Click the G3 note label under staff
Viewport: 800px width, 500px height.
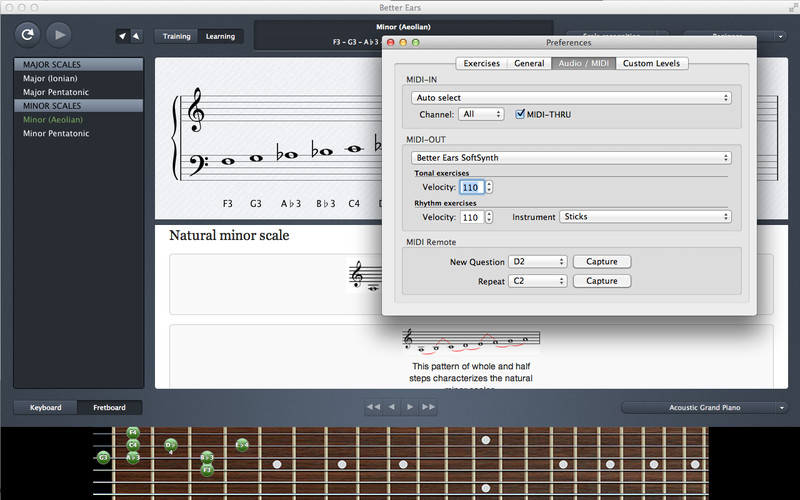[x=256, y=204]
